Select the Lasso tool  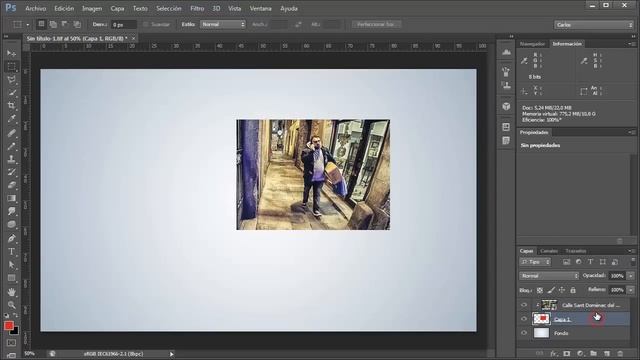[x=11, y=80]
